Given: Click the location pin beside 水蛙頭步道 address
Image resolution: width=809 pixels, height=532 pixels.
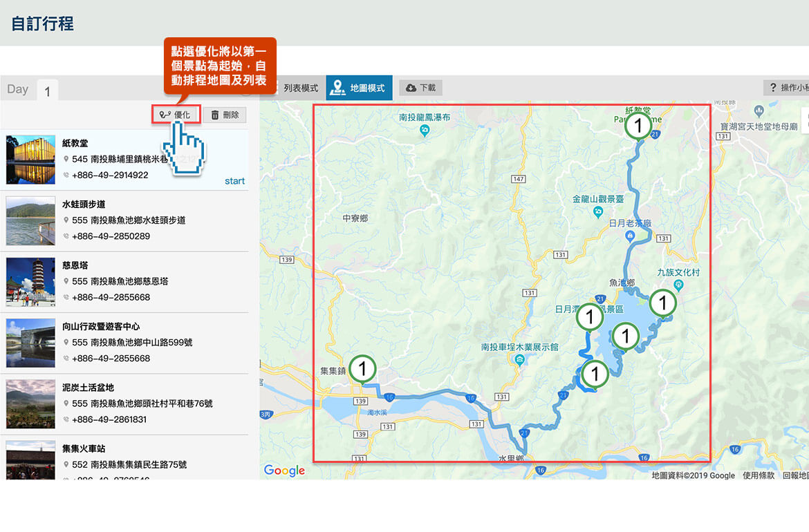Looking at the screenshot, I should 66,220.
